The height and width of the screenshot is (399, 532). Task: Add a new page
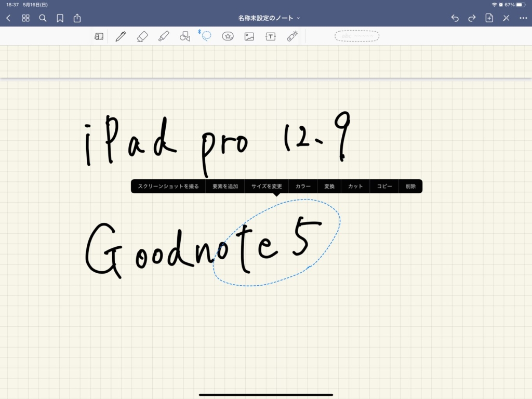click(x=489, y=18)
